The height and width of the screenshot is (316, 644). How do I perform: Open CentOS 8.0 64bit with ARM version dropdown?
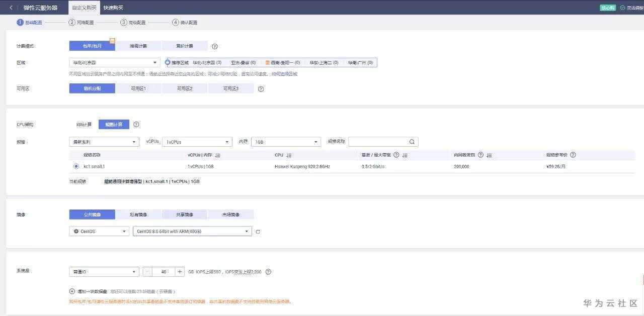[192, 231]
